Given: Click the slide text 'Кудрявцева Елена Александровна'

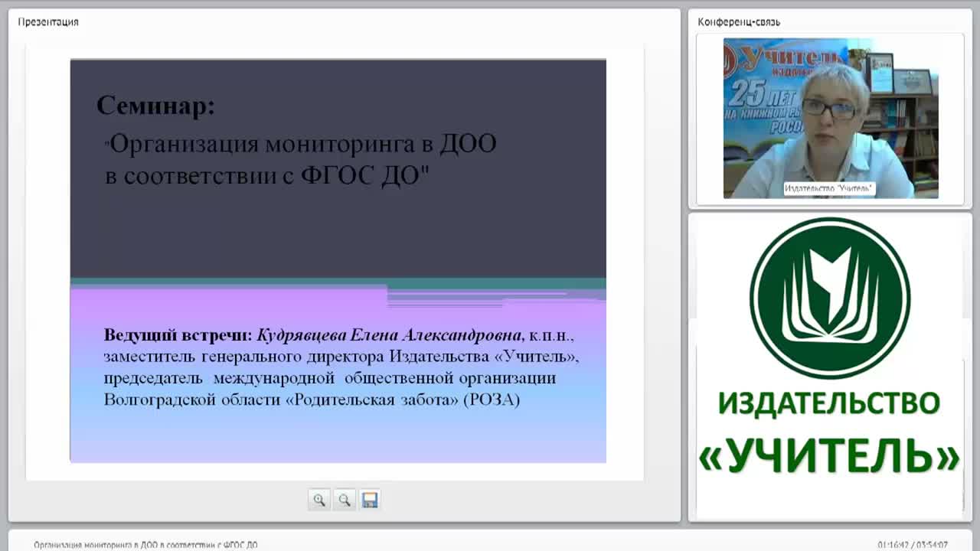Looking at the screenshot, I should coord(390,335).
